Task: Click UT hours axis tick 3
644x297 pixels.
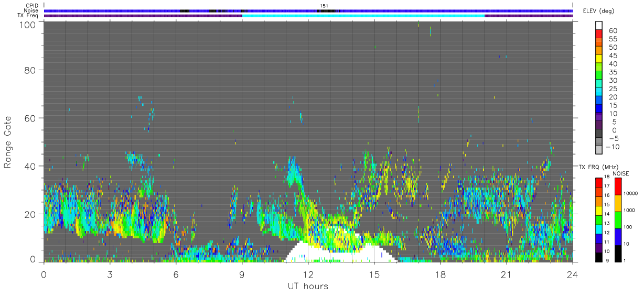Action: (x=110, y=274)
